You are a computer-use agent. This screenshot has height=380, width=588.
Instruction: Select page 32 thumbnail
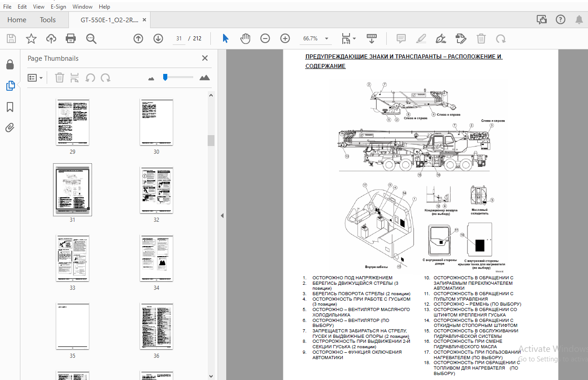(x=156, y=190)
